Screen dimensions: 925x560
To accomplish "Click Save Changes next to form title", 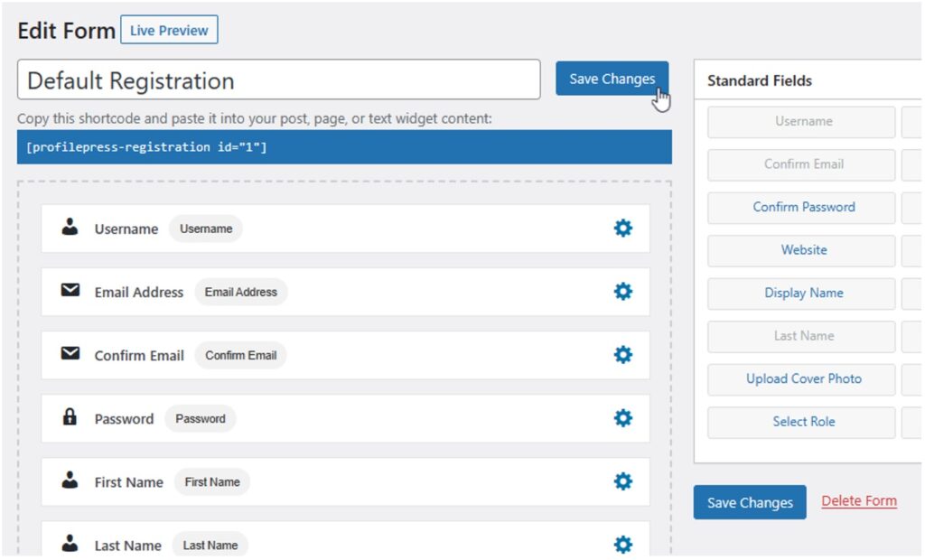I will (x=612, y=79).
